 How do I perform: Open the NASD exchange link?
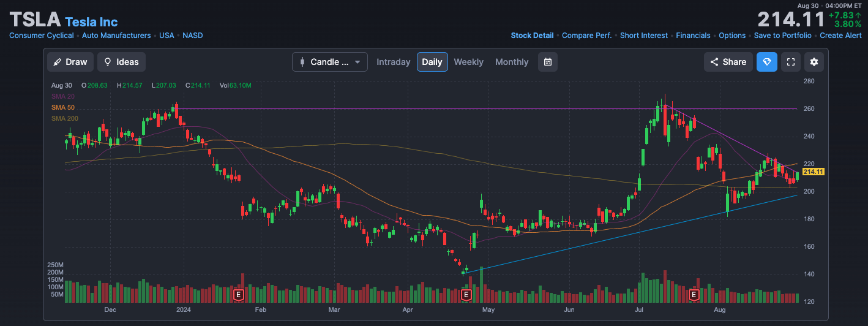[193, 36]
